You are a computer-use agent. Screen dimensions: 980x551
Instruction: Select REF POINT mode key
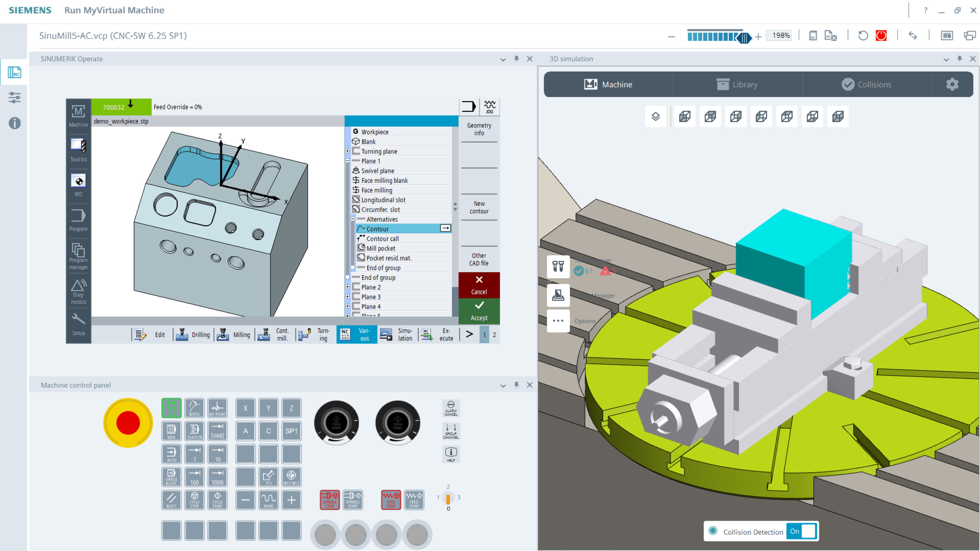click(217, 408)
